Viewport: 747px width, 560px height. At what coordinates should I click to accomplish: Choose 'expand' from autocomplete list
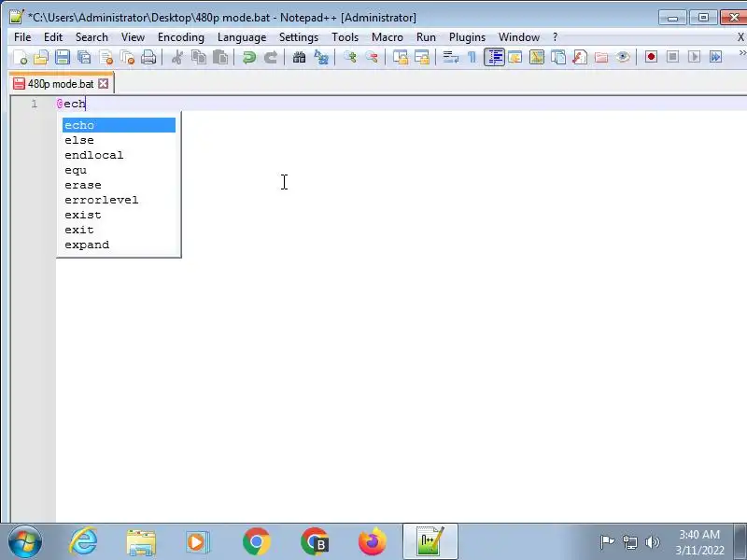pos(120,245)
